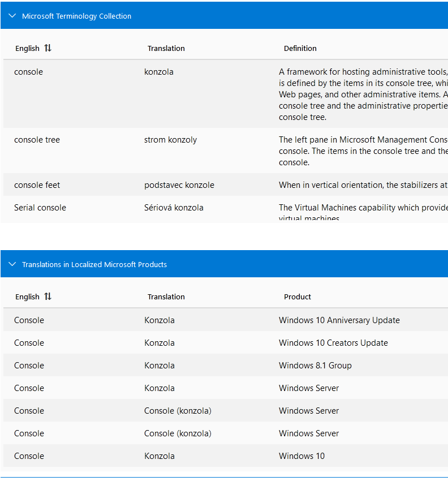Select 'Windows 8.1 Group' product cell
Screen dimensions: 448x481
click(315, 366)
